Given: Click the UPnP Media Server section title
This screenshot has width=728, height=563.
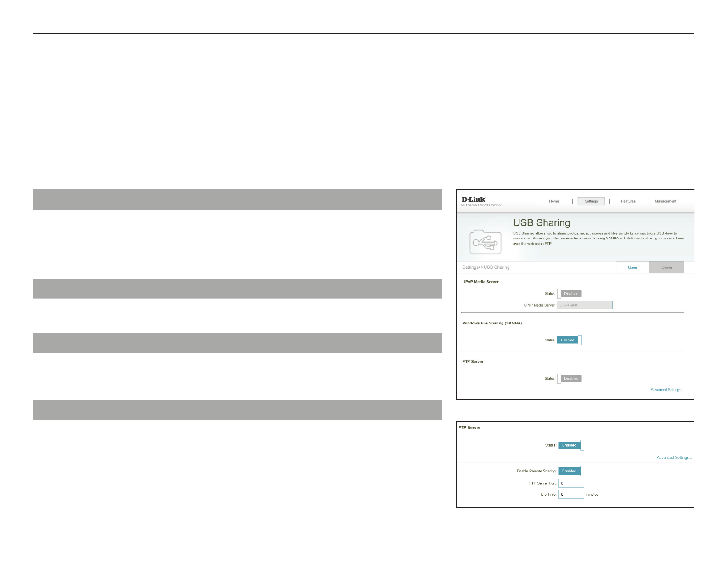Looking at the screenshot, I should (x=480, y=282).
